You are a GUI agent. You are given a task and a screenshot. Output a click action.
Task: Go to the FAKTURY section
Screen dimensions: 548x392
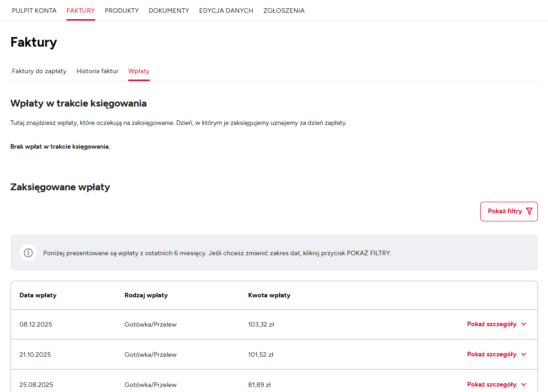tap(81, 11)
